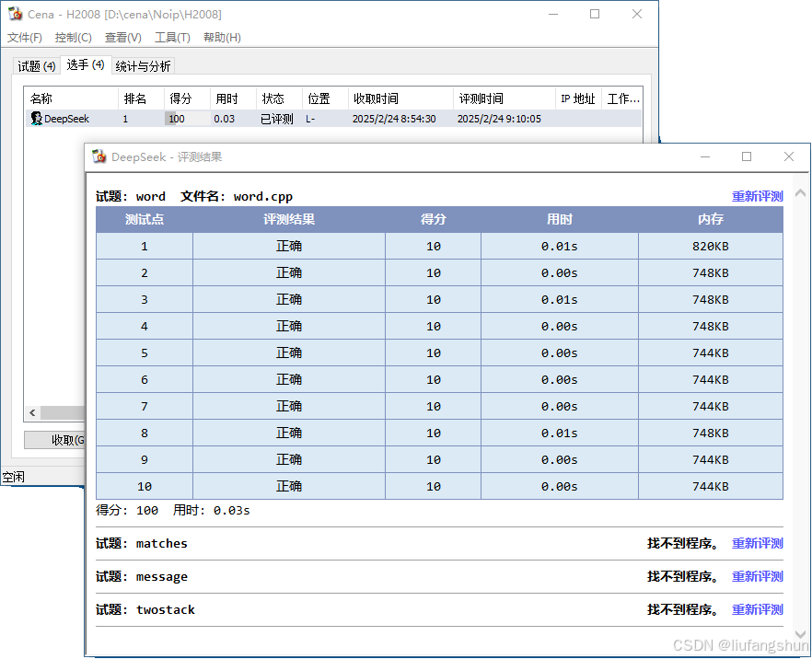Sort by the 得分 column header

pyautogui.click(x=187, y=98)
